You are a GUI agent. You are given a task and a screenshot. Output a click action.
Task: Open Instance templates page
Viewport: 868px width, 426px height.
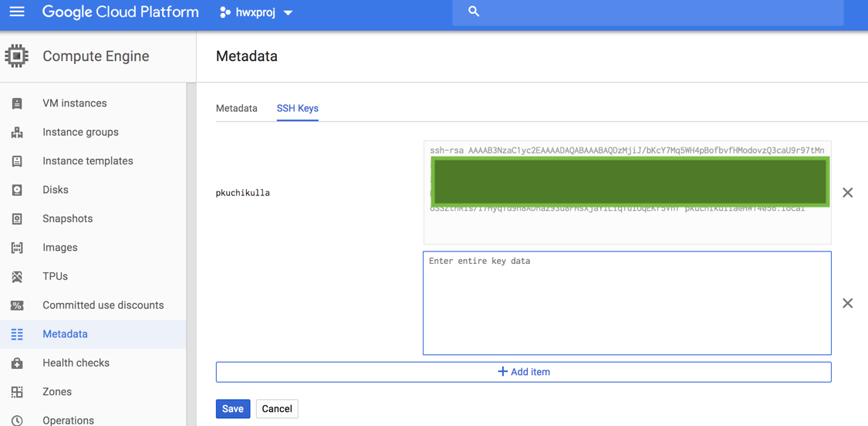tap(88, 161)
